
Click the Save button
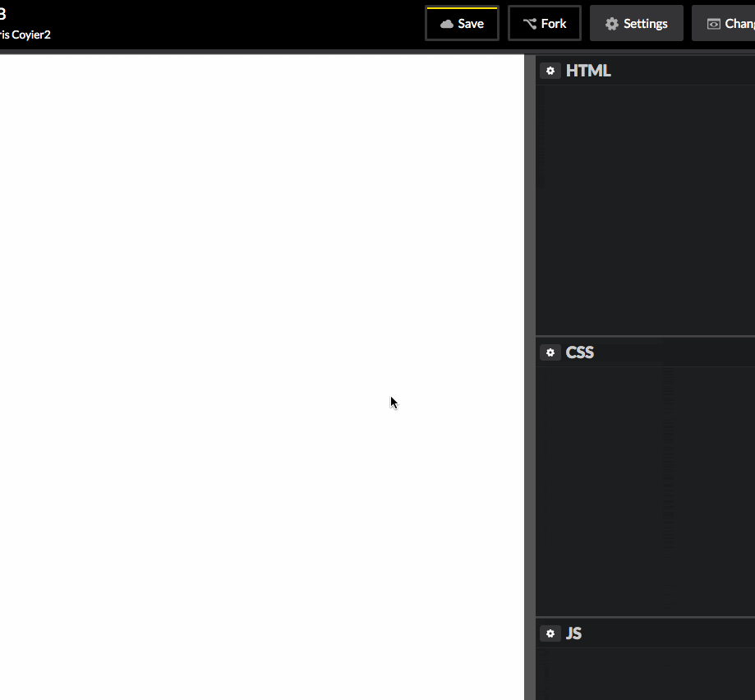[x=462, y=23]
